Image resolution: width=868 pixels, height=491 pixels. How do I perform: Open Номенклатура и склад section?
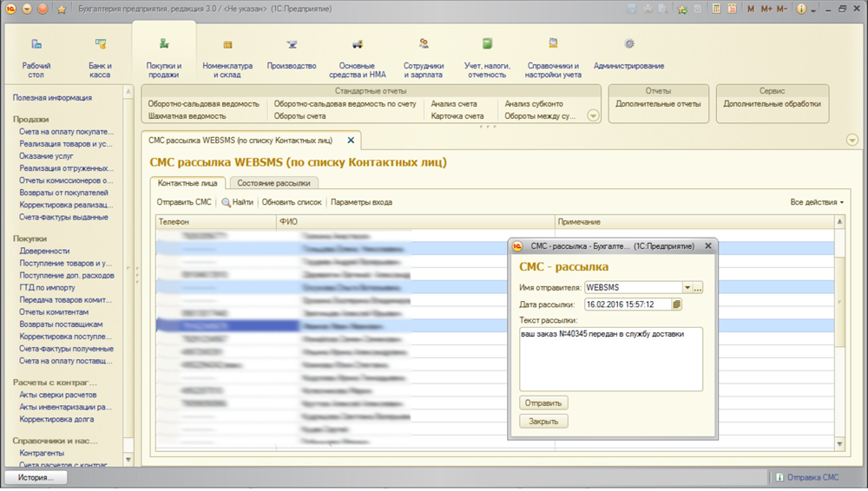pos(227,58)
